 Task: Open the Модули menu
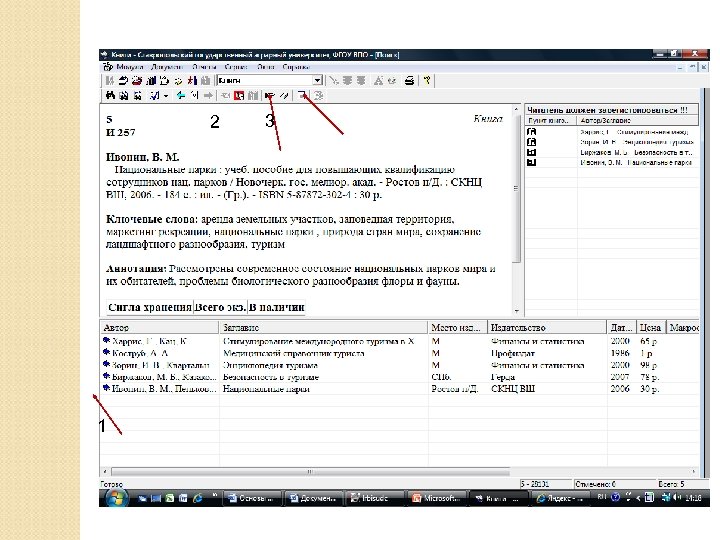pos(129,67)
